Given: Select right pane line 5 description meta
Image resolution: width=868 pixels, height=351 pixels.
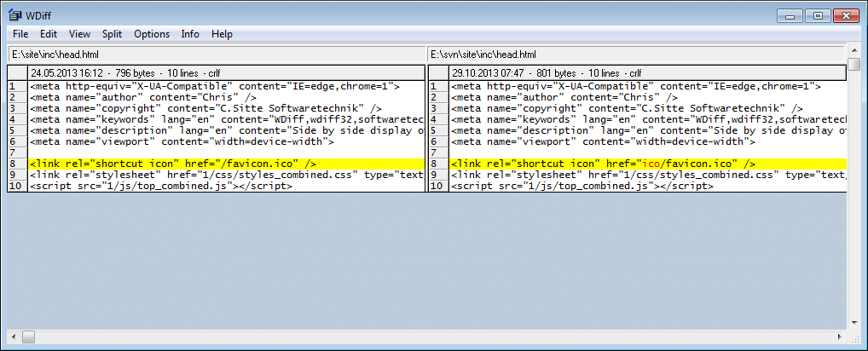Looking at the screenshot, I should coord(648,131).
